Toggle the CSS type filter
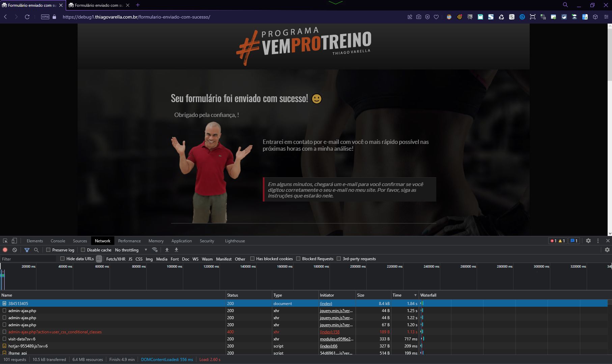Viewport: 612px width, 364px height. pyautogui.click(x=139, y=259)
